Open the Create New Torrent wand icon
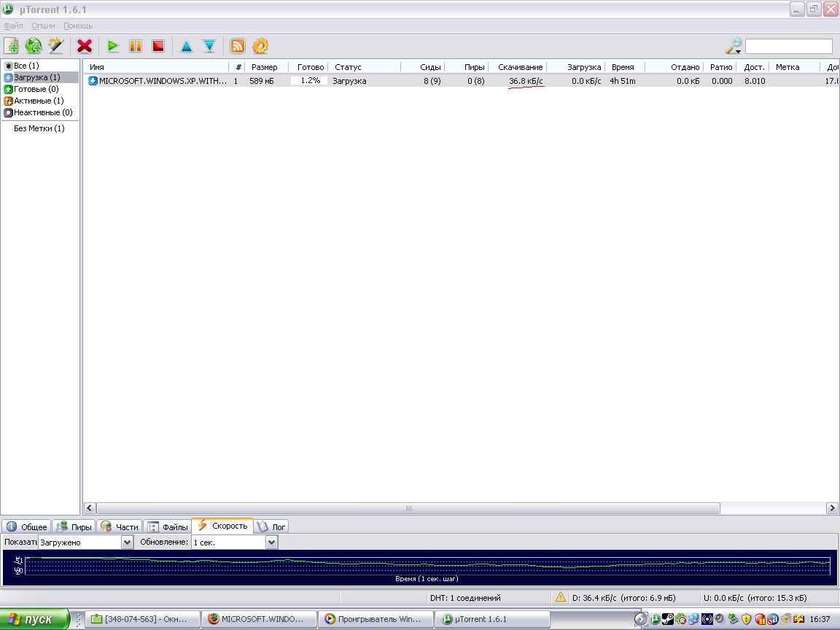 coord(55,46)
